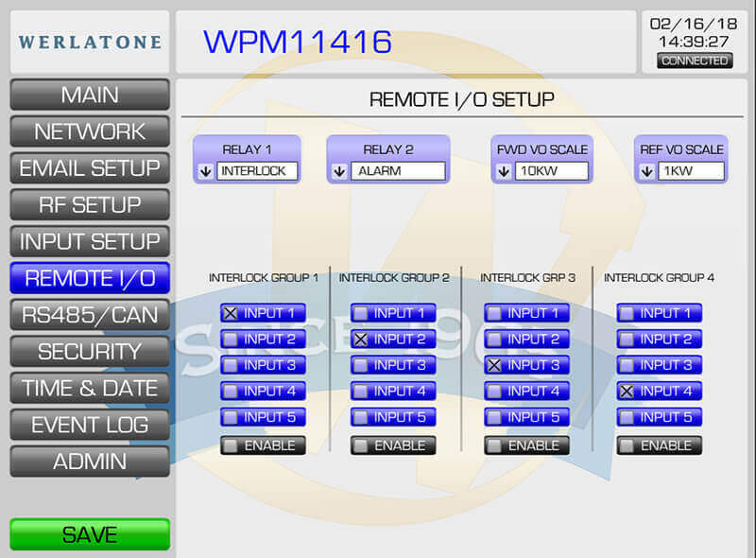Open TIME & DATE settings
756x558 pixels.
click(x=90, y=388)
